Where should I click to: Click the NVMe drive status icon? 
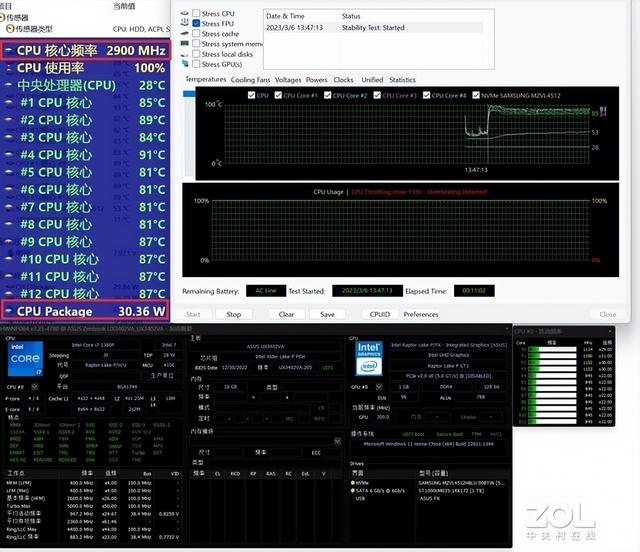[x=353, y=483]
